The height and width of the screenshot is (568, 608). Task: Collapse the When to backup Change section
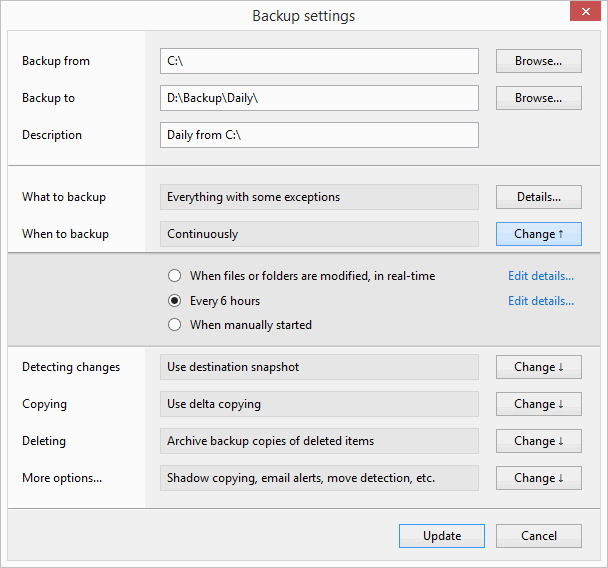click(539, 234)
